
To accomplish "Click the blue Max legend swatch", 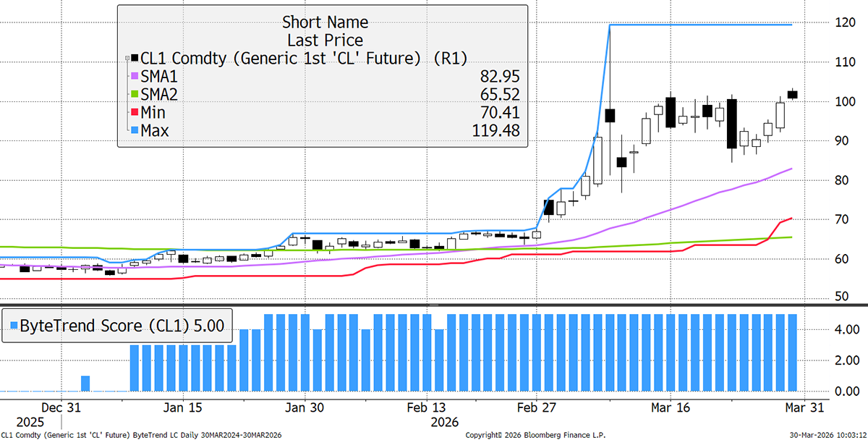I will [135, 131].
